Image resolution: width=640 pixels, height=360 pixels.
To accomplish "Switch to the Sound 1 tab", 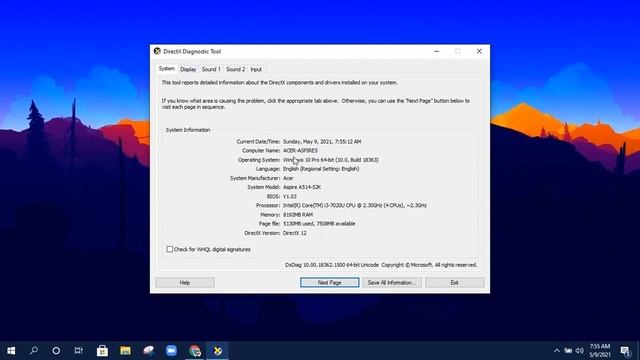I will [211, 69].
